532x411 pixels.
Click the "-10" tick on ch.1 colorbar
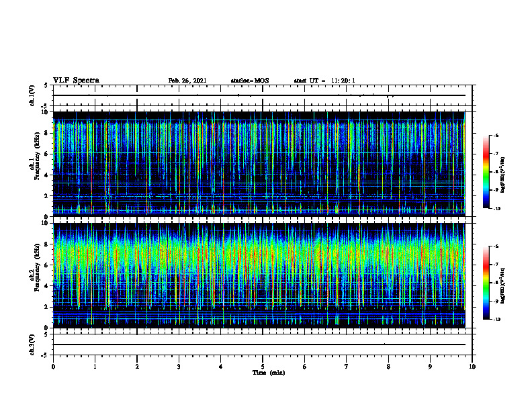pos(496,209)
